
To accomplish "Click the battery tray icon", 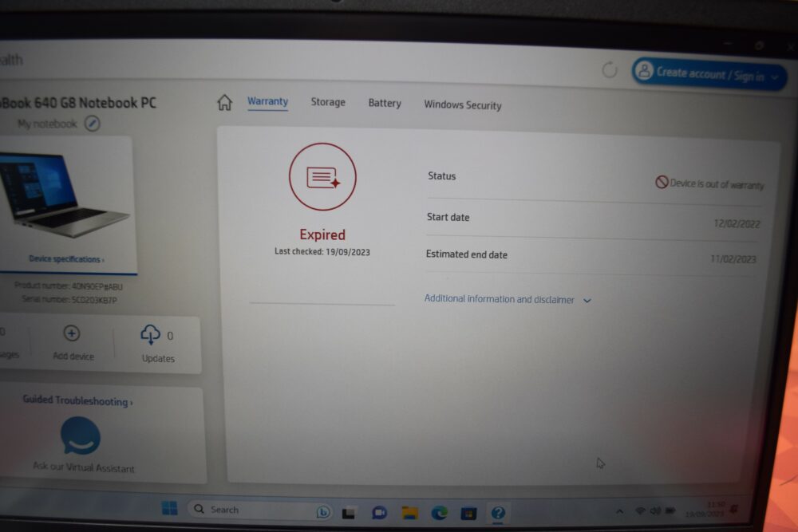I will (671, 510).
